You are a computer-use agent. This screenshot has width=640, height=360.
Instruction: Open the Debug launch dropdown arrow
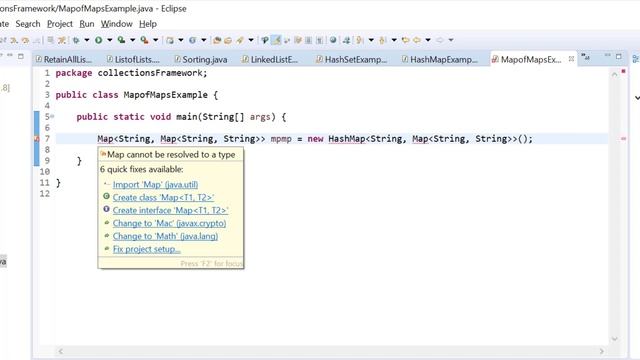[x=87, y=40]
